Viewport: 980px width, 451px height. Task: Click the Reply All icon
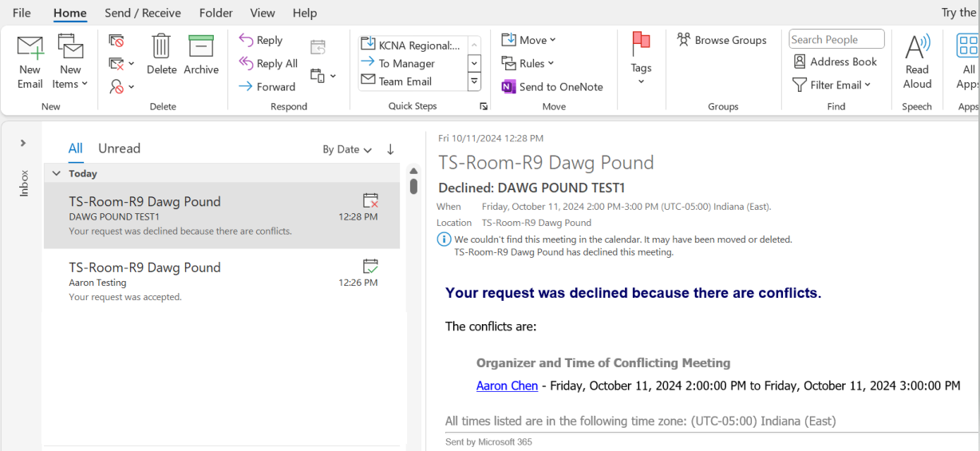(x=247, y=64)
